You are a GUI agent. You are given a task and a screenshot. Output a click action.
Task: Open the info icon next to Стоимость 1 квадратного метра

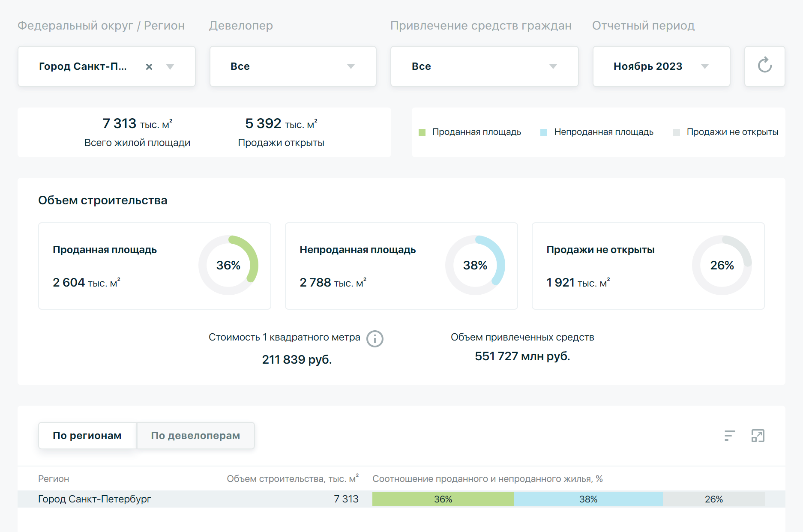click(375, 338)
